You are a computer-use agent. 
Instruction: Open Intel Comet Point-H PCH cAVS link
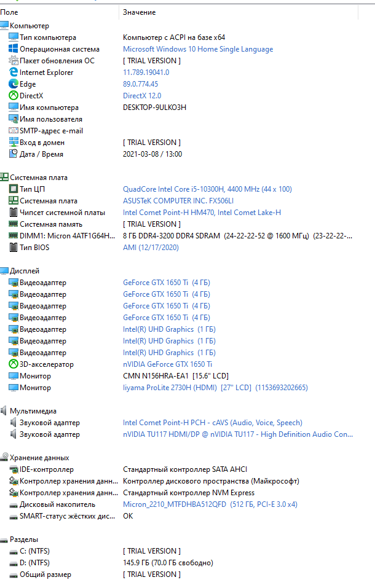click(213, 422)
